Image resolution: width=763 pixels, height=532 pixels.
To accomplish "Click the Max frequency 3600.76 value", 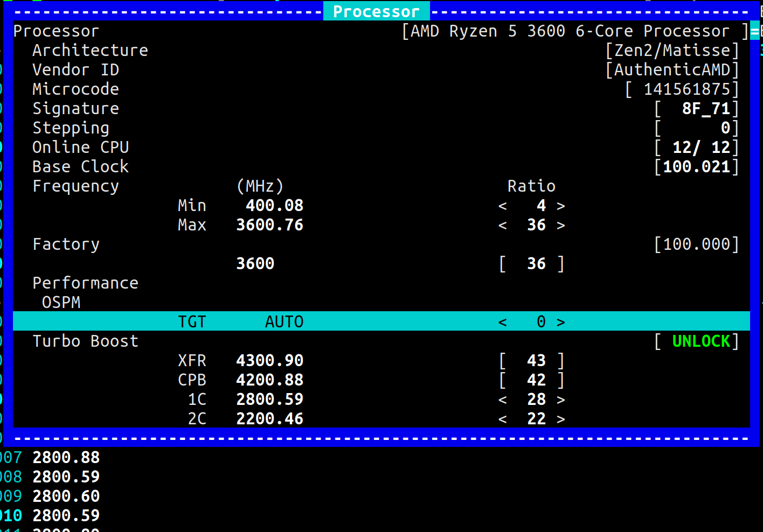I will (269, 225).
